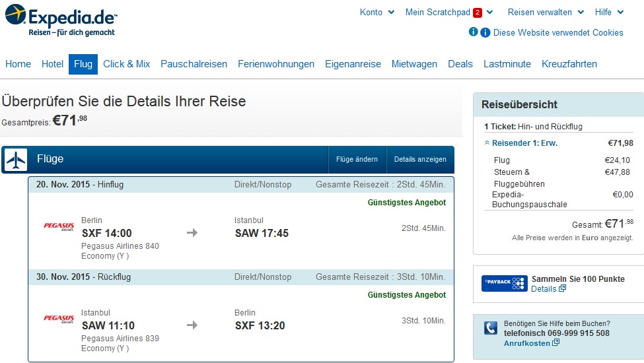This screenshot has width=644, height=363.
Task: Click Günstigstes Angebot label on the Rückflug
Action: tap(407, 294)
